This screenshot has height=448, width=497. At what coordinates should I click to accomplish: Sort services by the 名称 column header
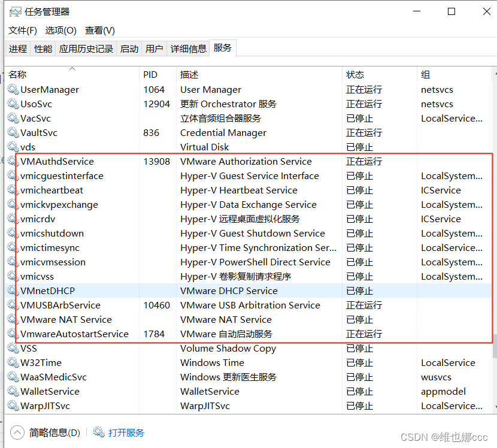[72, 74]
